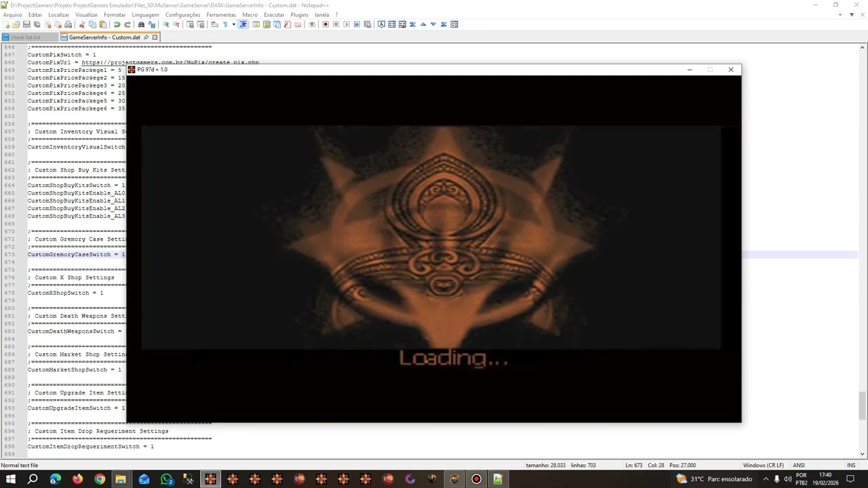Close the PG 97d + 1.0 game window
Viewport: 868px width, 488px height.
(x=730, y=69)
